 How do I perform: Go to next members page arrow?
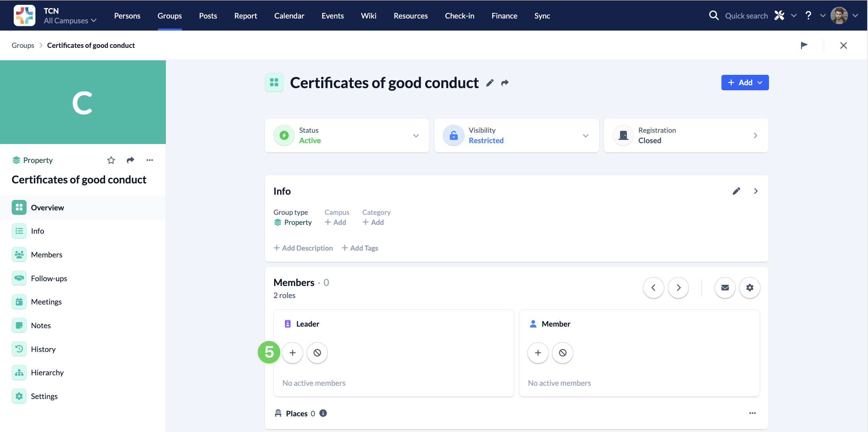pos(678,288)
